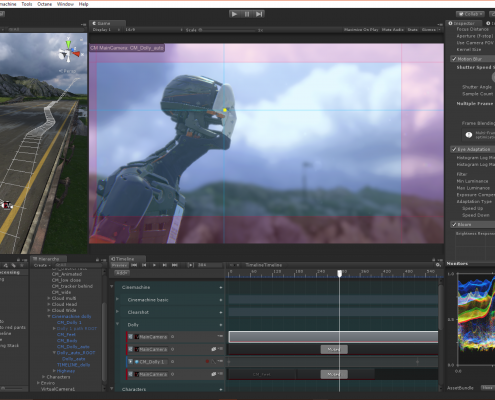Toggle the Motion Blur checkbox
This screenshot has height=400, width=495.
454,59
